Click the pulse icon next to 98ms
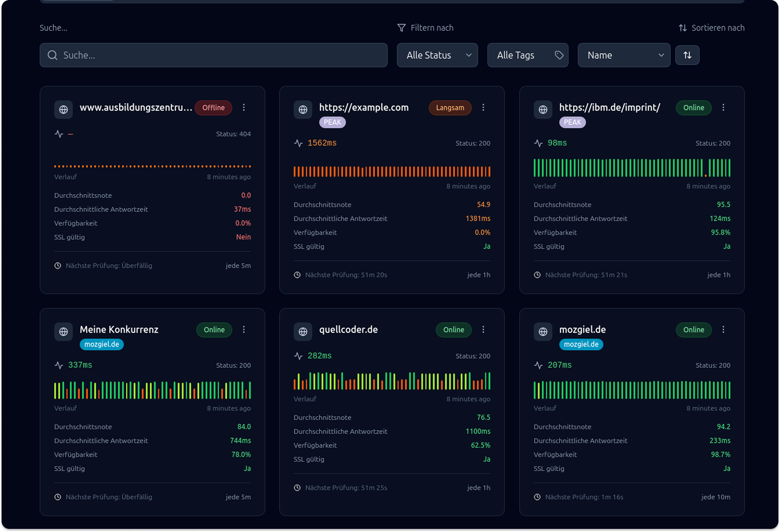The width and height of the screenshot is (780, 532). (538, 143)
